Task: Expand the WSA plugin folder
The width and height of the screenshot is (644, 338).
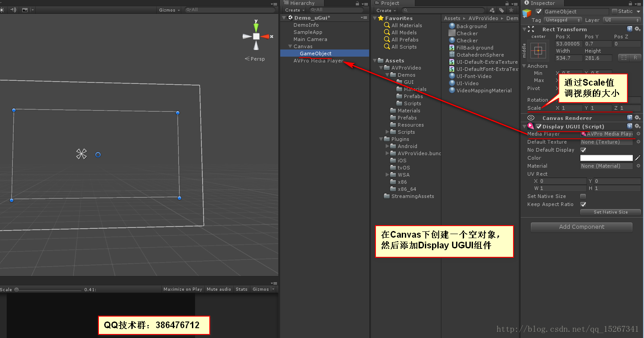Action: 387,175
